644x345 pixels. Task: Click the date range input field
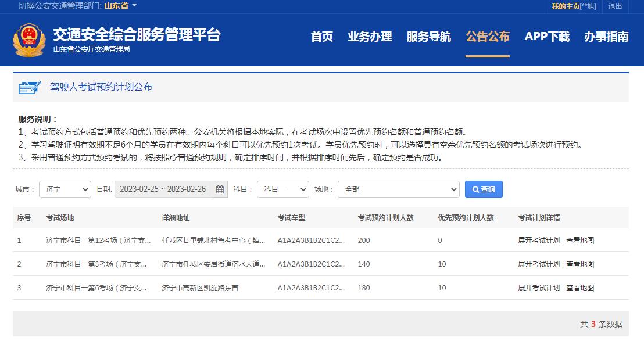click(x=163, y=189)
